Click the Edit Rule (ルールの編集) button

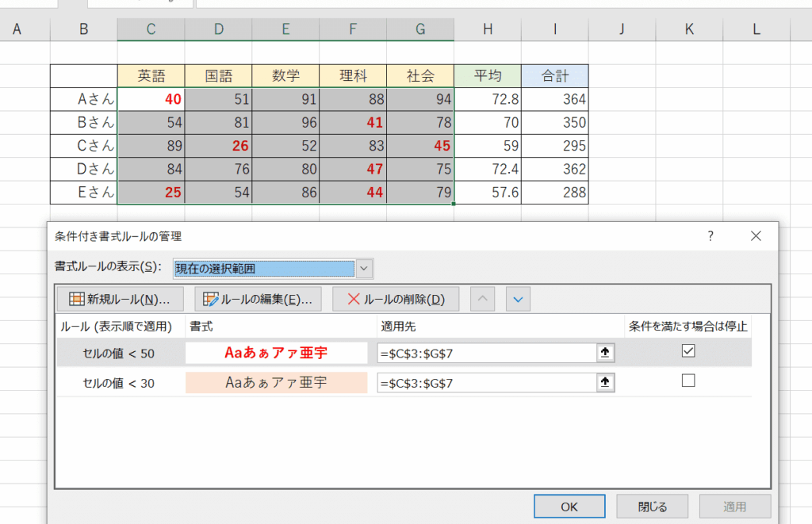point(258,299)
